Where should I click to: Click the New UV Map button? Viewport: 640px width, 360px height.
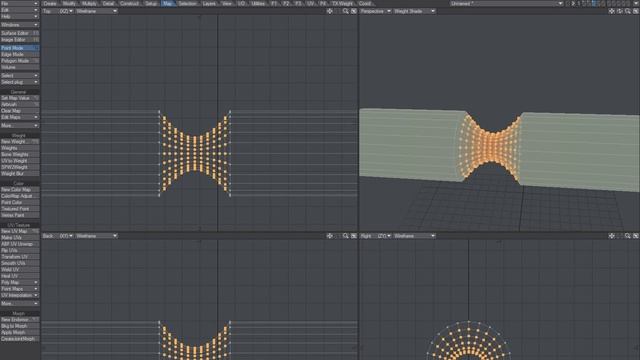click(20, 231)
